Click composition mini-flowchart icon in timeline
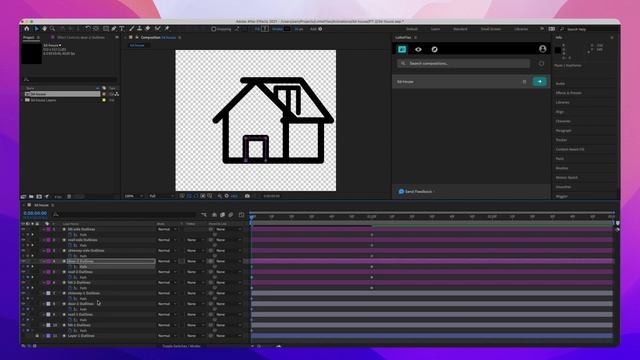The width and height of the screenshot is (640, 360). click(204, 215)
